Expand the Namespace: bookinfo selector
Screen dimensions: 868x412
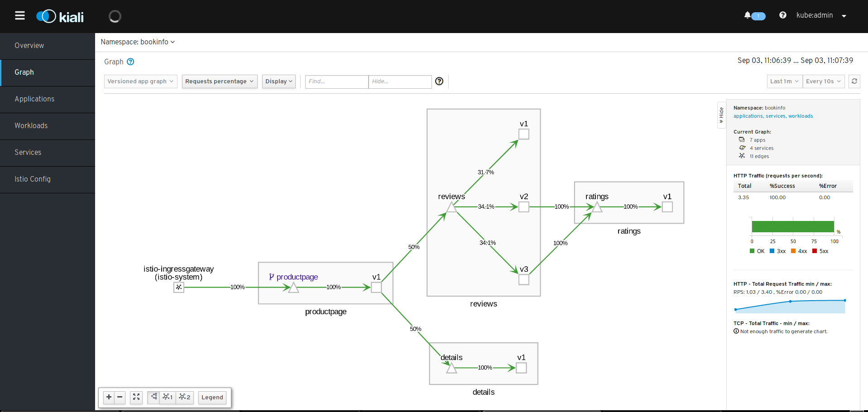[x=138, y=42]
